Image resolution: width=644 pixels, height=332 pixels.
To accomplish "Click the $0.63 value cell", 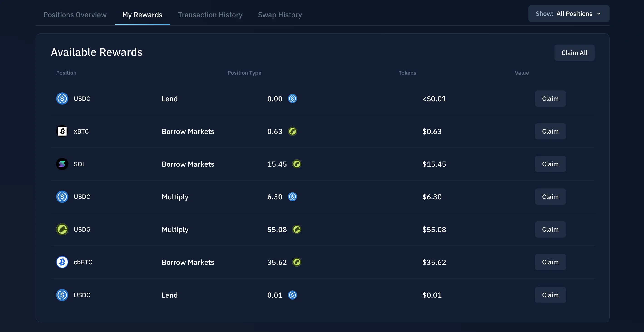I will [x=432, y=131].
